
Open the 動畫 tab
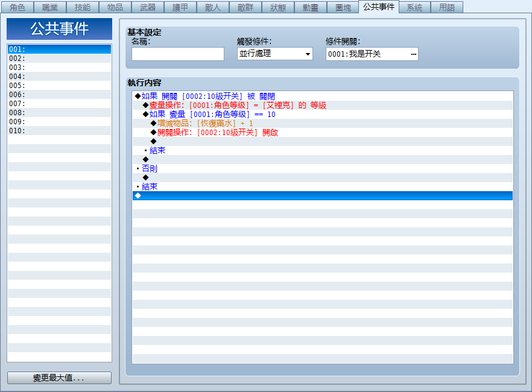(311, 7)
